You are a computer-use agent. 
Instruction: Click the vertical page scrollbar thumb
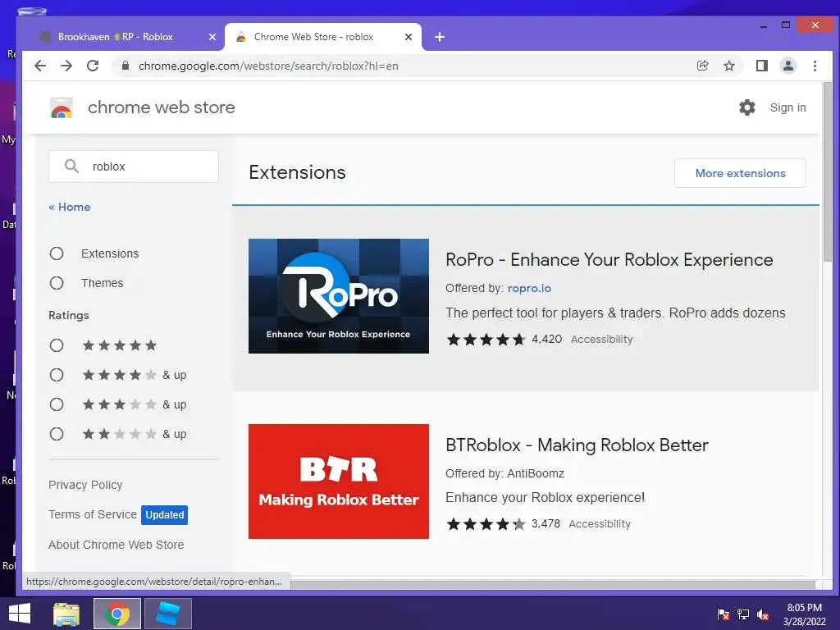827,171
